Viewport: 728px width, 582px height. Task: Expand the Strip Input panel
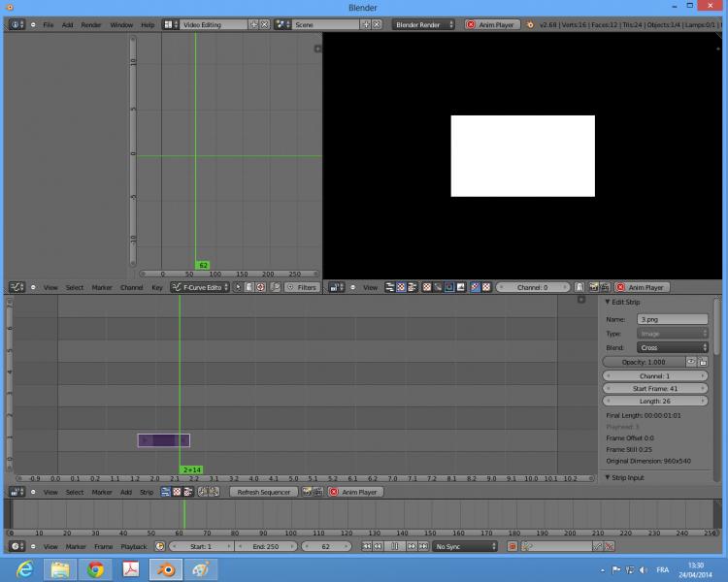(627, 477)
